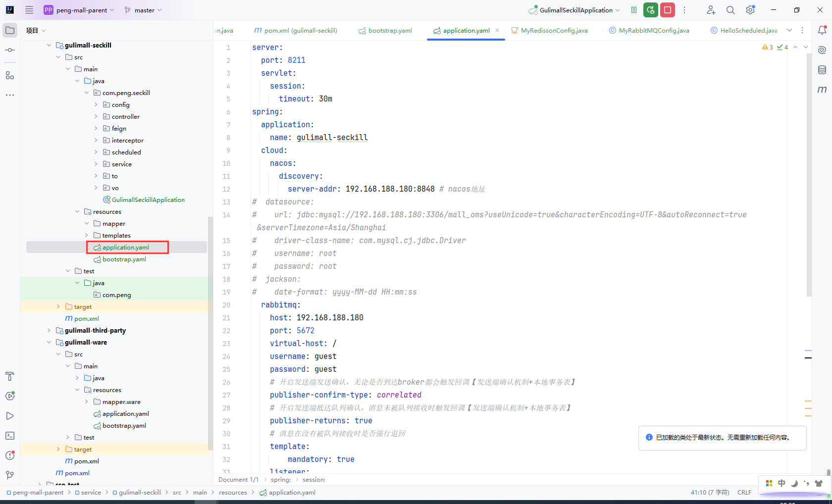Expand the scheduled package
Image resolution: width=832 pixels, height=504 pixels.
[x=96, y=152]
